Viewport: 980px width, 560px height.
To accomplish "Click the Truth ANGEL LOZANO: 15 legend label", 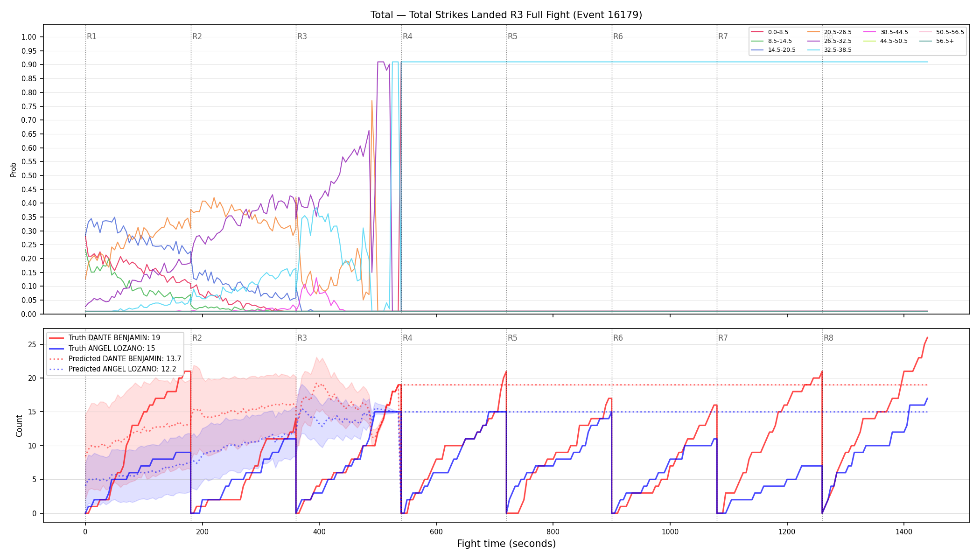I will click(112, 349).
